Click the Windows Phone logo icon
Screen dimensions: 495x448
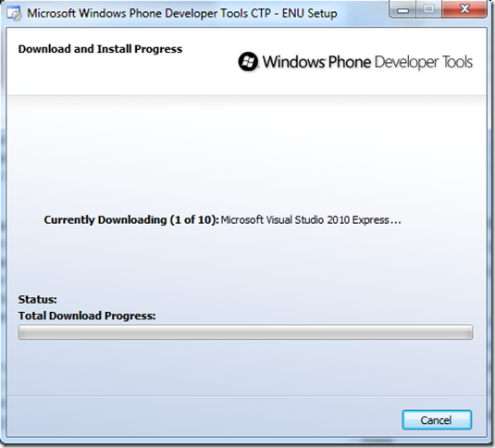click(248, 62)
